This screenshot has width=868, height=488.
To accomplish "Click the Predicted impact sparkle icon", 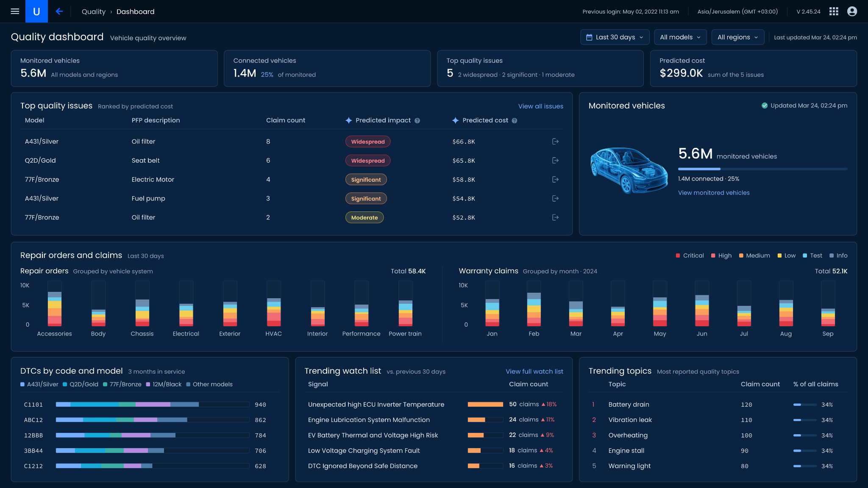I will (348, 121).
